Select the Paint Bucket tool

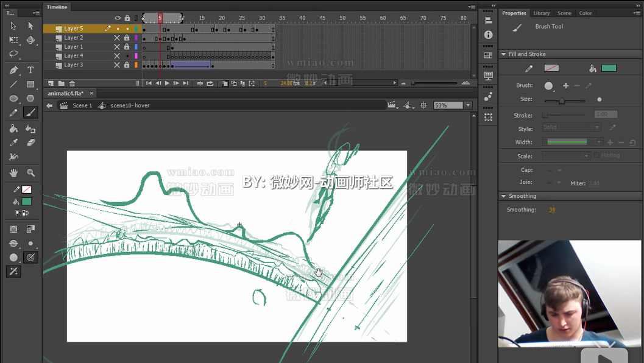point(13,129)
